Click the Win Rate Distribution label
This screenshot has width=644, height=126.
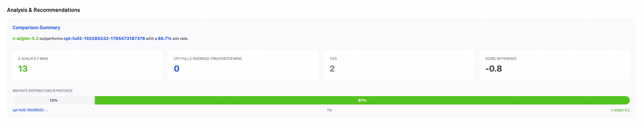pyautogui.click(x=43, y=91)
